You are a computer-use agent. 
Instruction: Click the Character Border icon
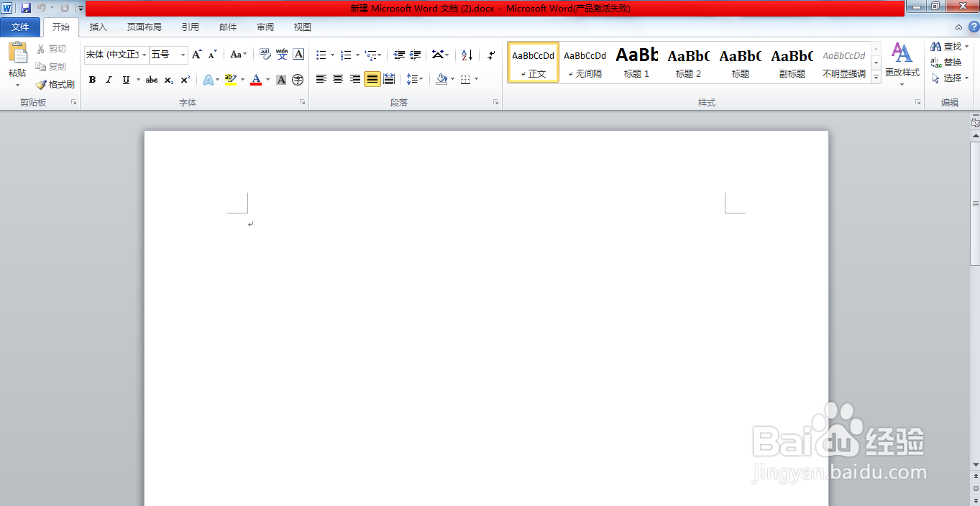(298, 55)
